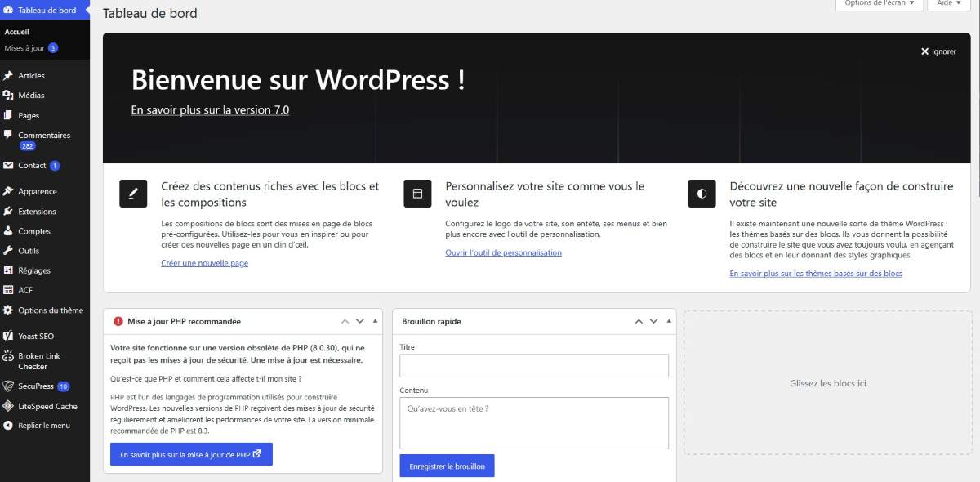Open the Aide help dropdown
The height and width of the screenshot is (482, 980).
(950, 4)
